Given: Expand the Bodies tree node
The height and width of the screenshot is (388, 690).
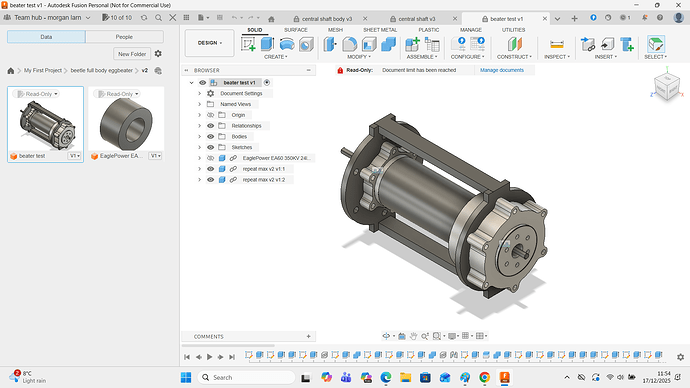Looking at the screenshot, I should (199, 136).
